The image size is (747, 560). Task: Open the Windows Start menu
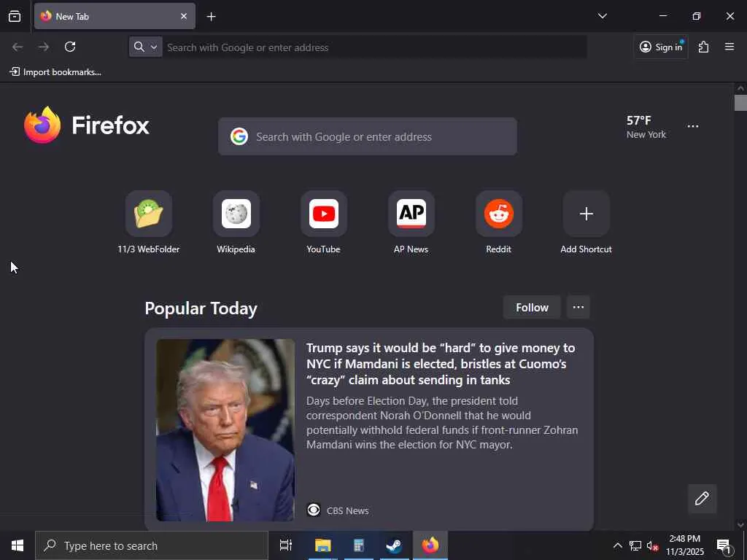click(18, 545)
